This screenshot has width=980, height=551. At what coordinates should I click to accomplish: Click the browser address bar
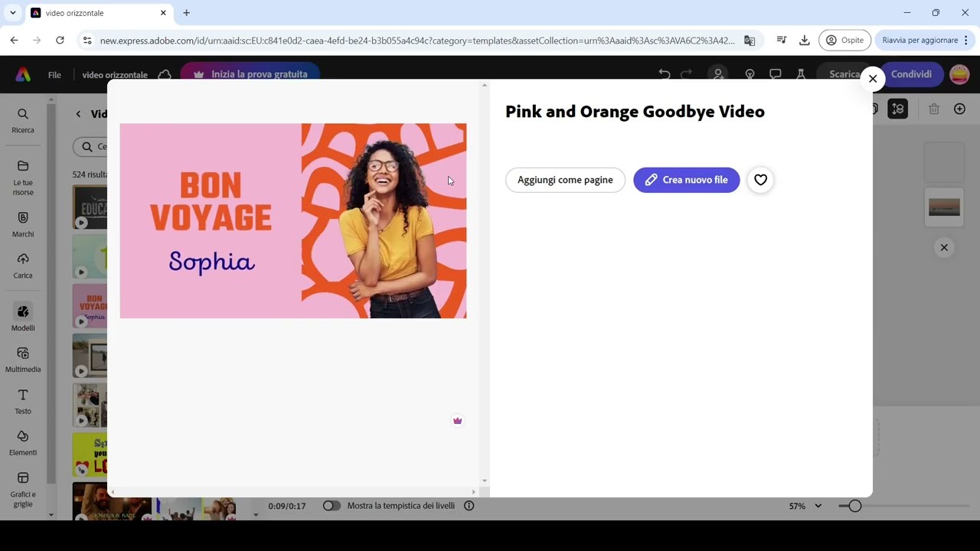(417, 40)
